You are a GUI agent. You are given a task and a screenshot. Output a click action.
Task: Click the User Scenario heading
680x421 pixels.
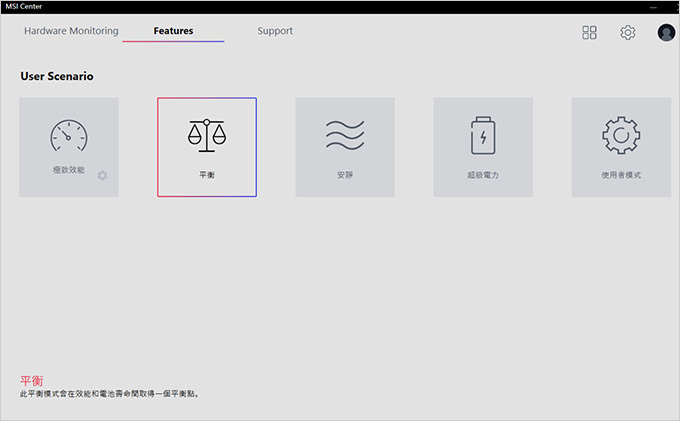pyautogui.click(x=57, y=76)
